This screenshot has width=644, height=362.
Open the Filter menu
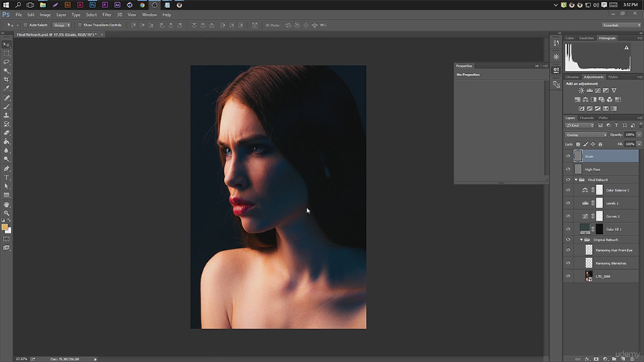[x=107, y=15]
